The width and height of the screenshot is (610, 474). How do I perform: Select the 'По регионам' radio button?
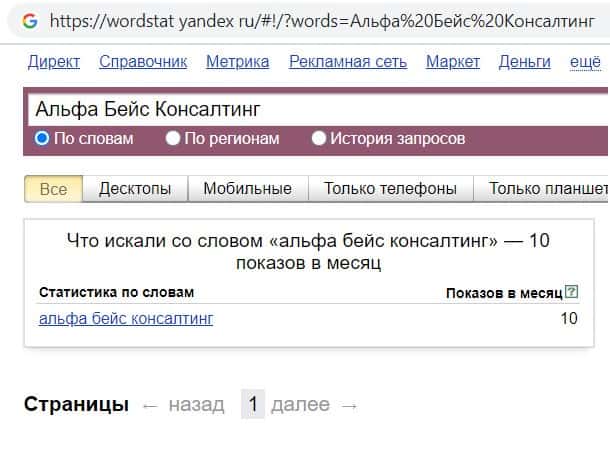(x=173, y=139)
